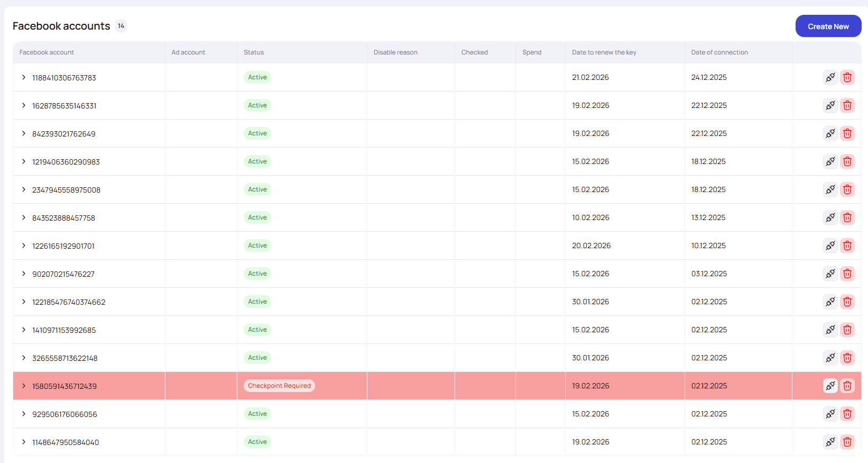The image size is (868, 463).
Task: Click renewal date 21.02.2026
Action: 590,77
